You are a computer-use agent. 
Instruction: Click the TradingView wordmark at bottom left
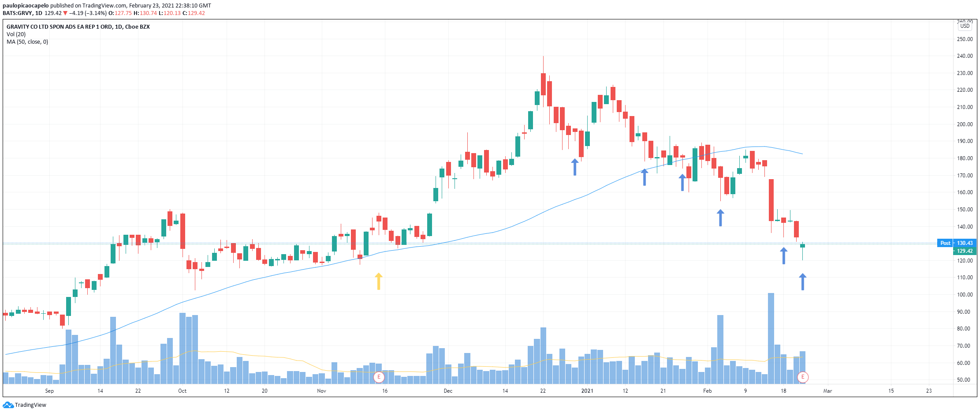30,405
